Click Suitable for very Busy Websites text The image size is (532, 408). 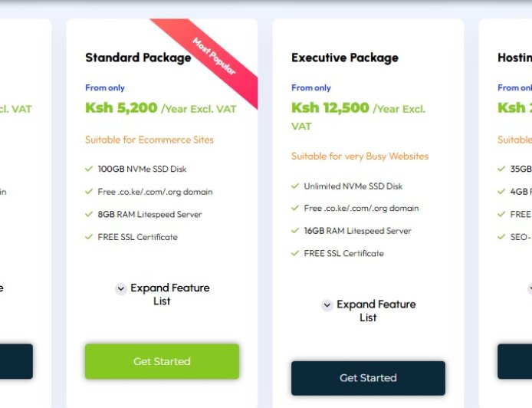coord(360,156)
